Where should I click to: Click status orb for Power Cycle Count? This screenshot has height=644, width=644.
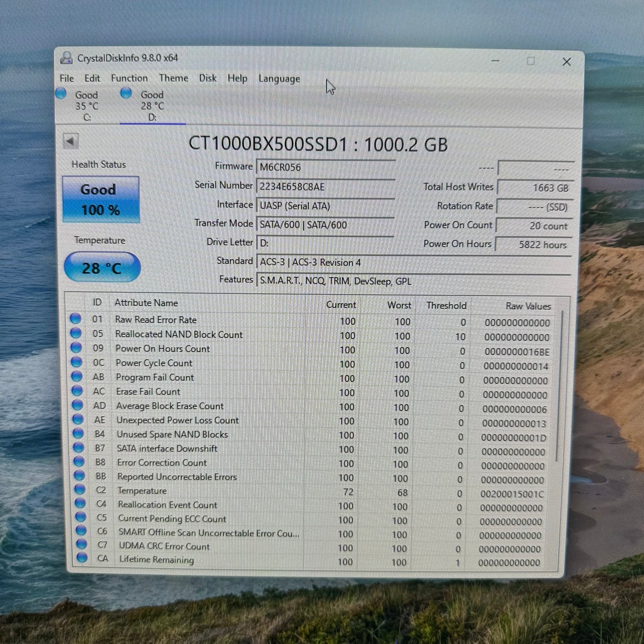76,362
